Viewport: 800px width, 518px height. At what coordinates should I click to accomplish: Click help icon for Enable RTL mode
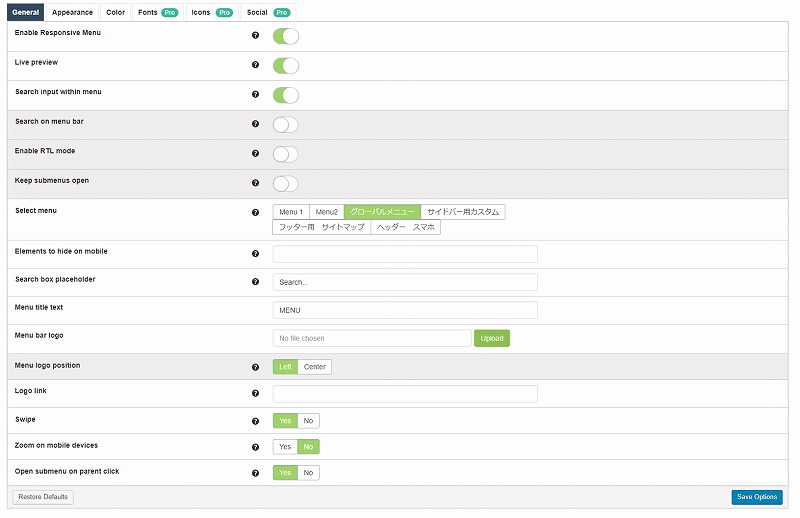click(255, 154)
